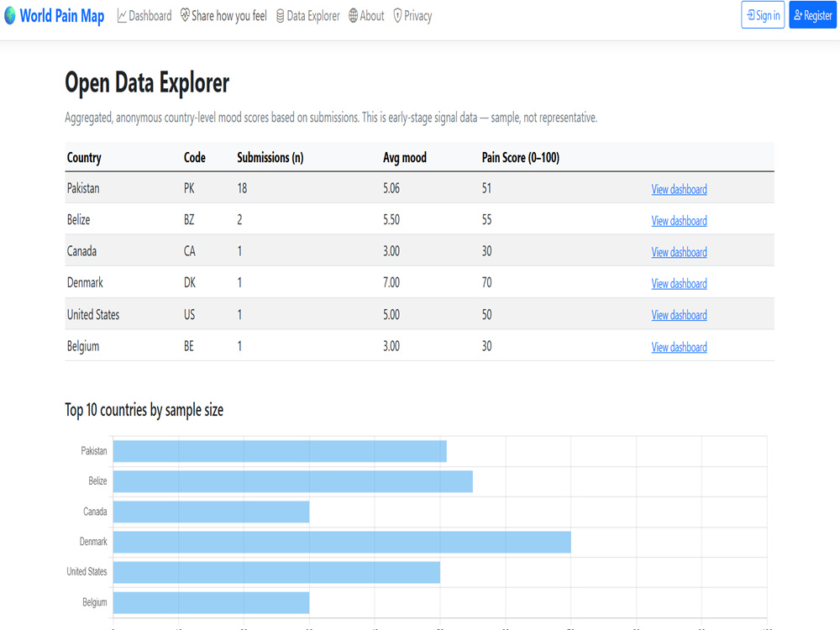View dashboard for Denmark
This screenshot has height=630, width=840.
click(679, 284)
